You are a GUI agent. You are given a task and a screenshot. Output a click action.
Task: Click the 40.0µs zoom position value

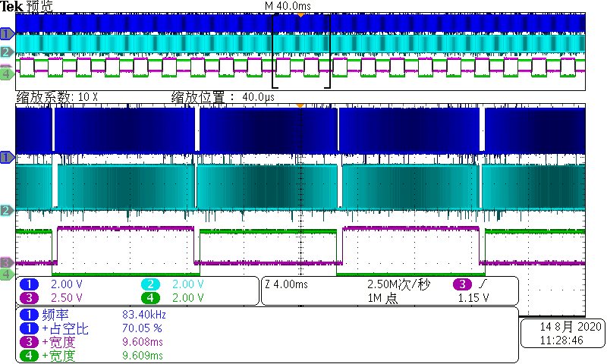[258, 97]
